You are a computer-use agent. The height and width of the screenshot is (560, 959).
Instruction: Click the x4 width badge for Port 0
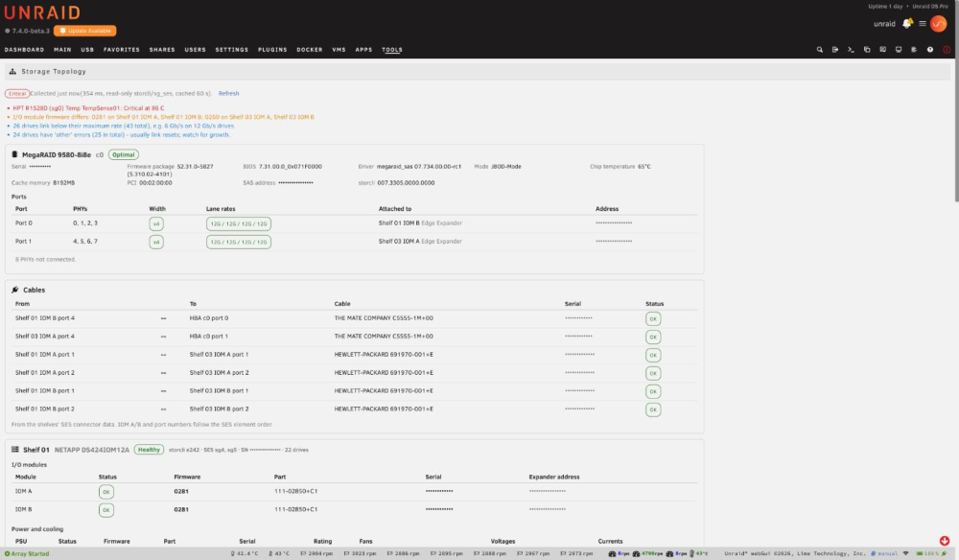tap(156, 223)
